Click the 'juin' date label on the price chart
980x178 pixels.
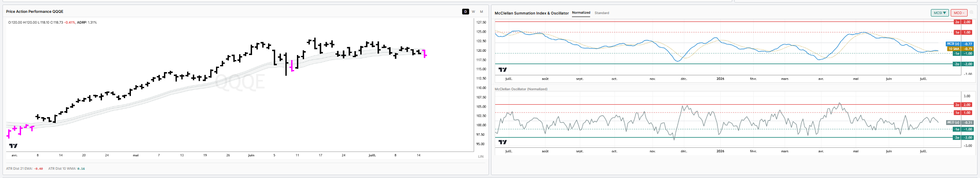click(x=251, y=155)
